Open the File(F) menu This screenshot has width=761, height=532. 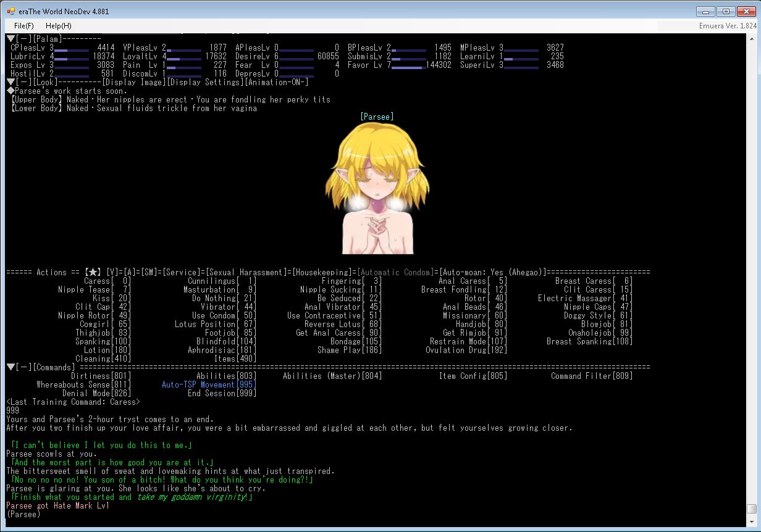24,26
